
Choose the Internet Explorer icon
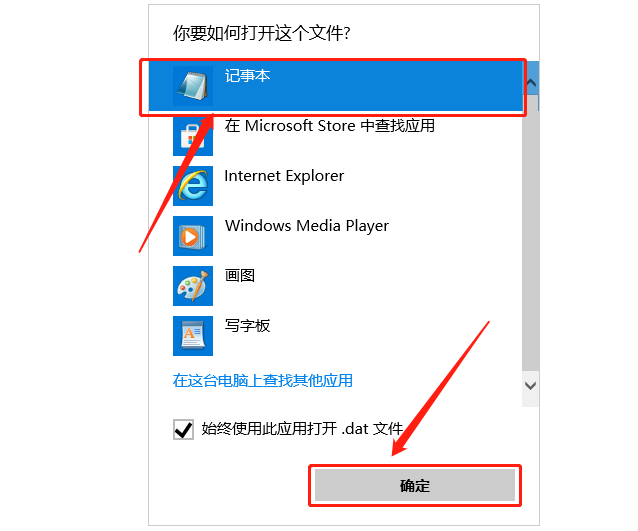(x=193, y=186)
